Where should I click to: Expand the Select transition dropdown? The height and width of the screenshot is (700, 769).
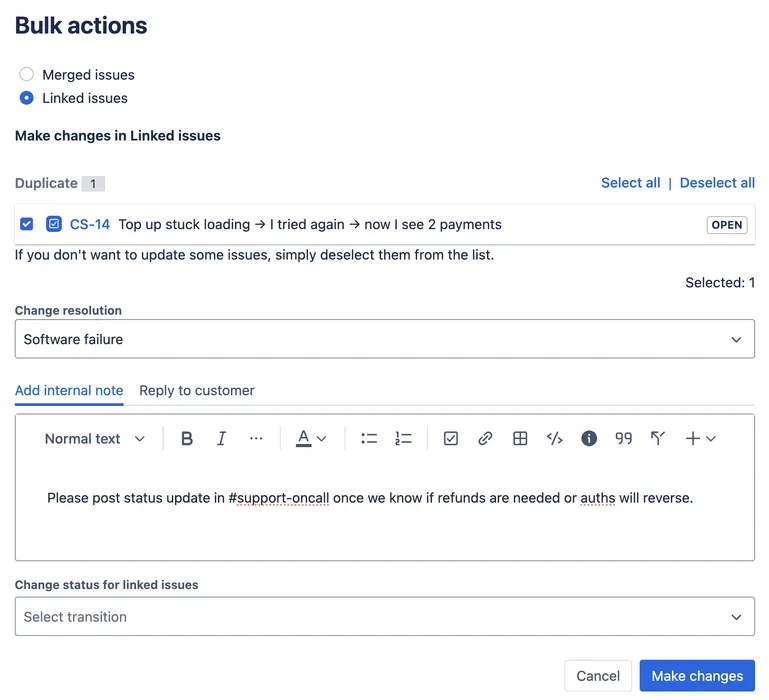click(384, 617)
